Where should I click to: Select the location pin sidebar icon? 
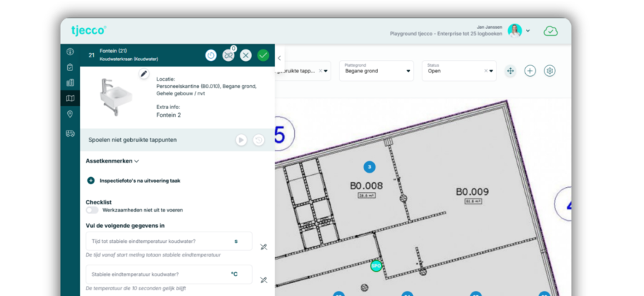[x=70, y=114]
